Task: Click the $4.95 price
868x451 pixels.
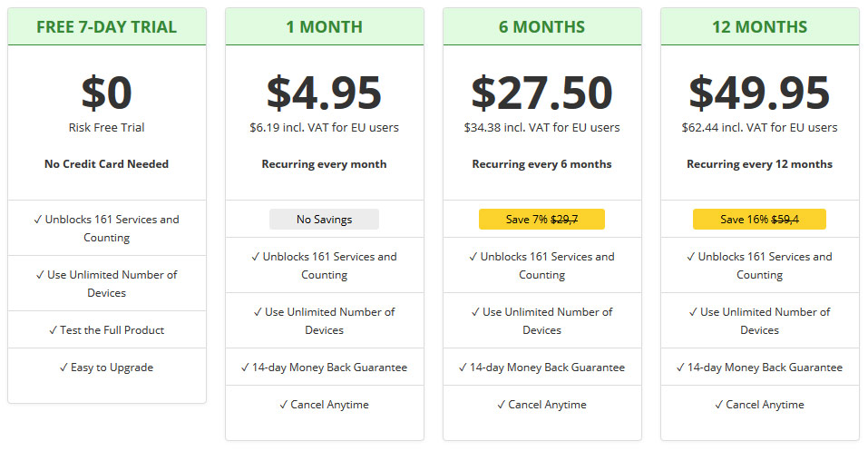Action: click(x=325, y=93)
